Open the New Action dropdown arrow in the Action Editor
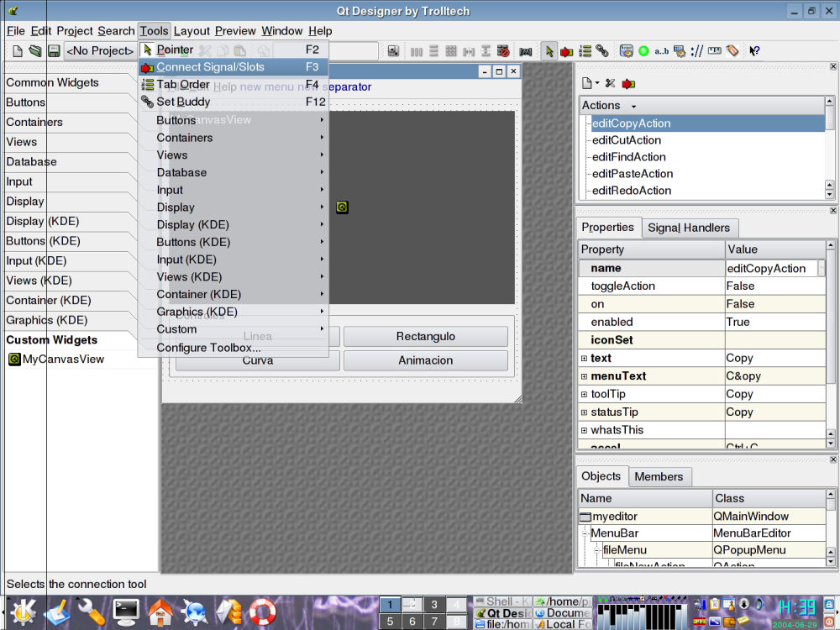840x630 pixels. [596, 83]
